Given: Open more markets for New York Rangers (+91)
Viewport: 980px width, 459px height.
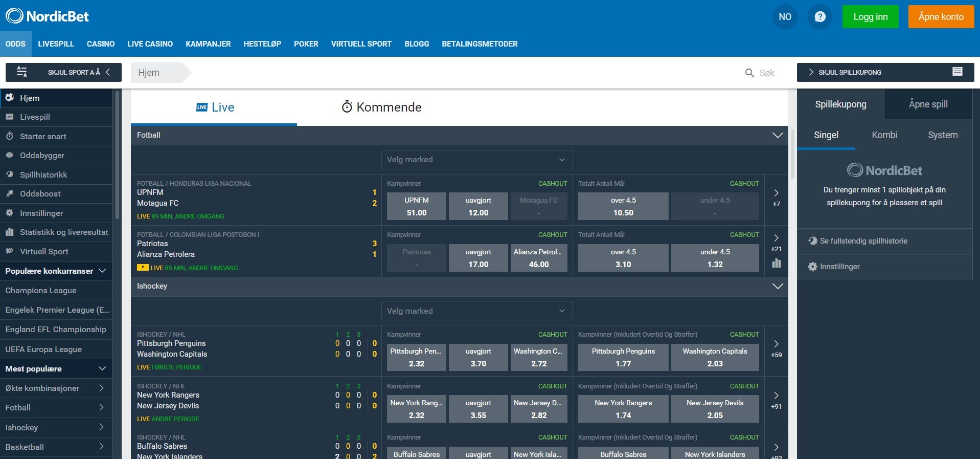Looking at the screenshot, I should [x=777, y=400].
